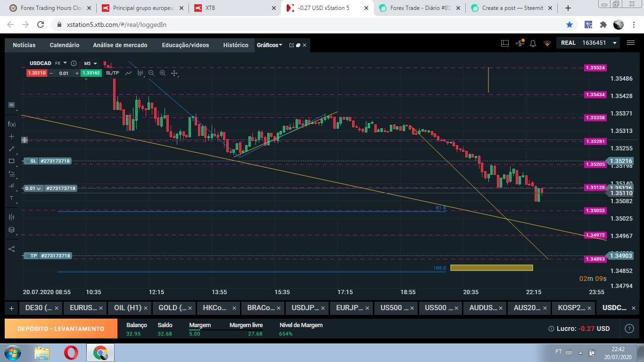
Task: Expand the 0.01 position label dropdown
Action: click(x=34, y=188)
